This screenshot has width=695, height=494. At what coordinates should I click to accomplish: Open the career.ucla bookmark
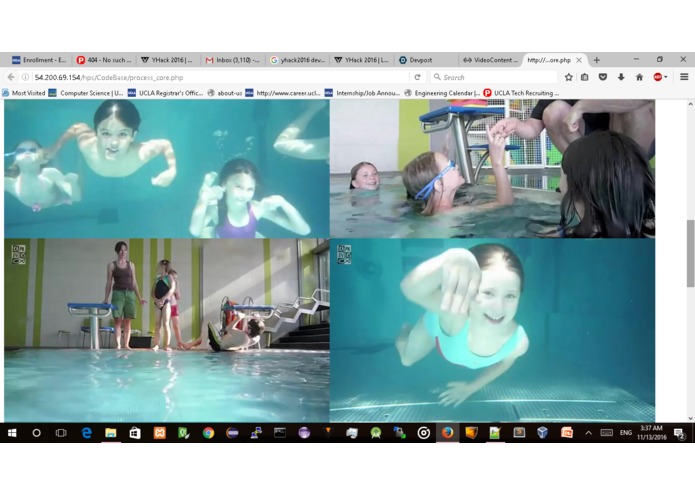coord(283,93)
